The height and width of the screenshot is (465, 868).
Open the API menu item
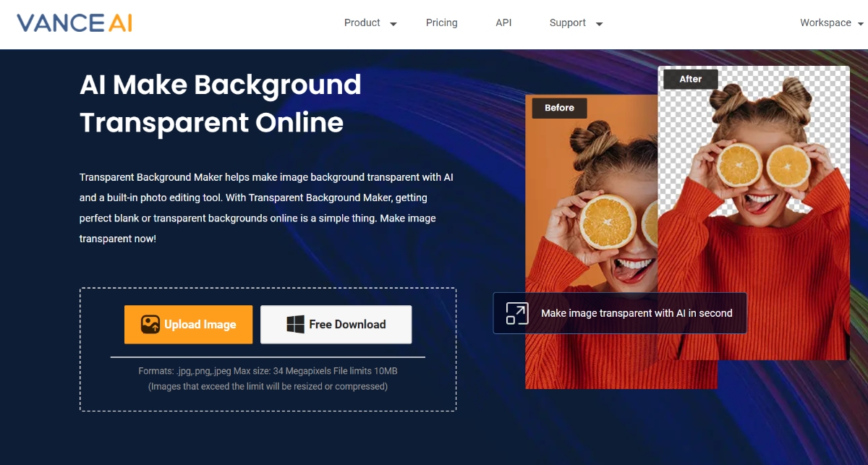[503, 22]
